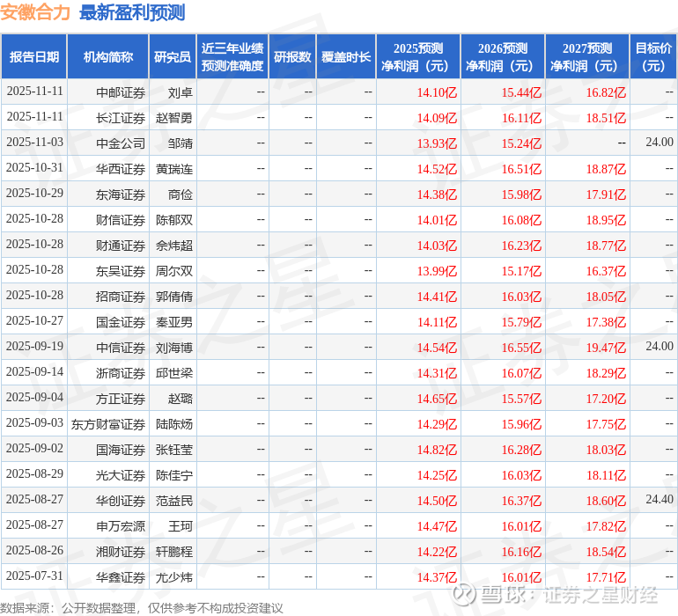Click the 24.40 target price value
Screen dimensions: 678x616
660,499
